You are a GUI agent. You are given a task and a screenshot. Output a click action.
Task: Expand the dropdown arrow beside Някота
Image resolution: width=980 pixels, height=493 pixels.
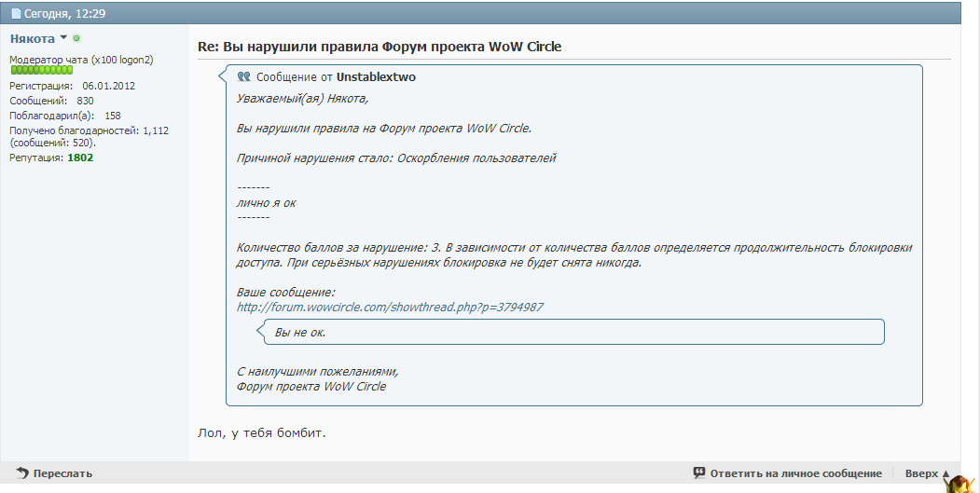pos(63,38)
